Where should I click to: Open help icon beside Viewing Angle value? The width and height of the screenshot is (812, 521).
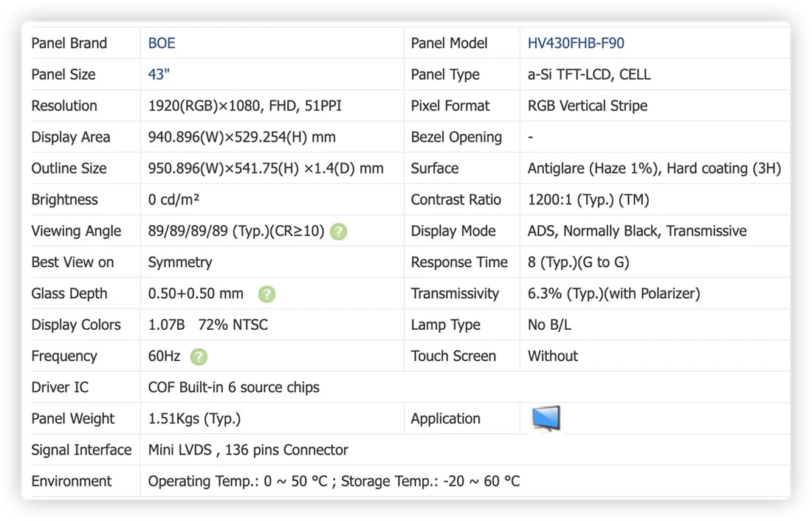pos(339,232)
